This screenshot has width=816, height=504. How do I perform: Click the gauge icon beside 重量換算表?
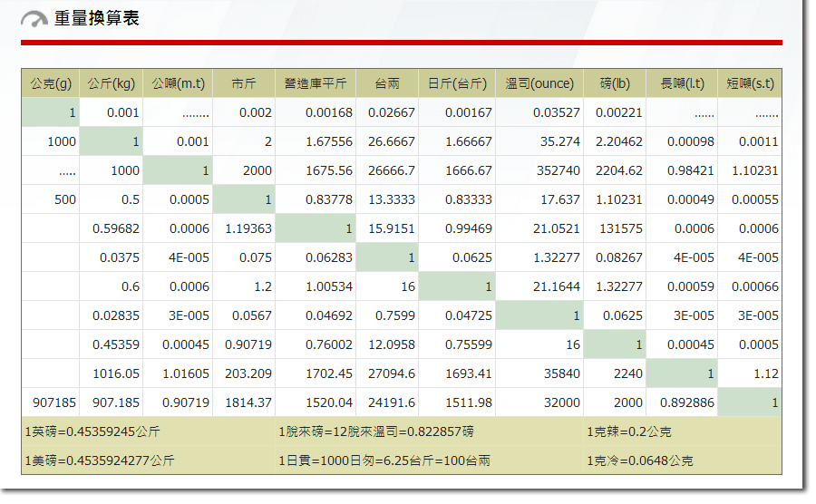34,19
